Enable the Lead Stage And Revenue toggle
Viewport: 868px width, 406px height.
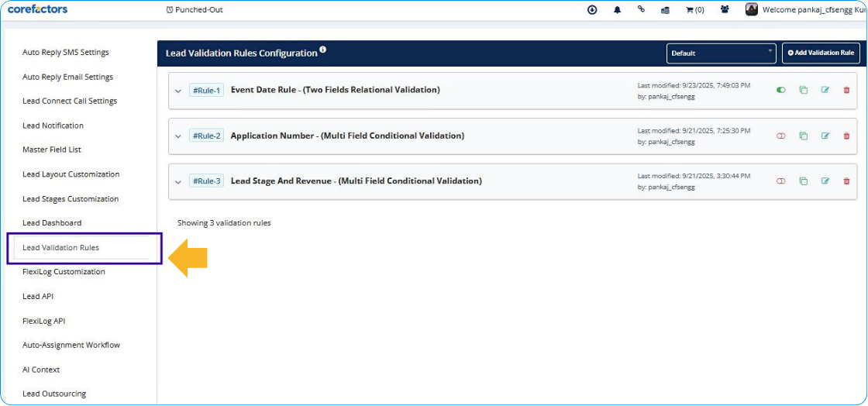tap(781, 181)
